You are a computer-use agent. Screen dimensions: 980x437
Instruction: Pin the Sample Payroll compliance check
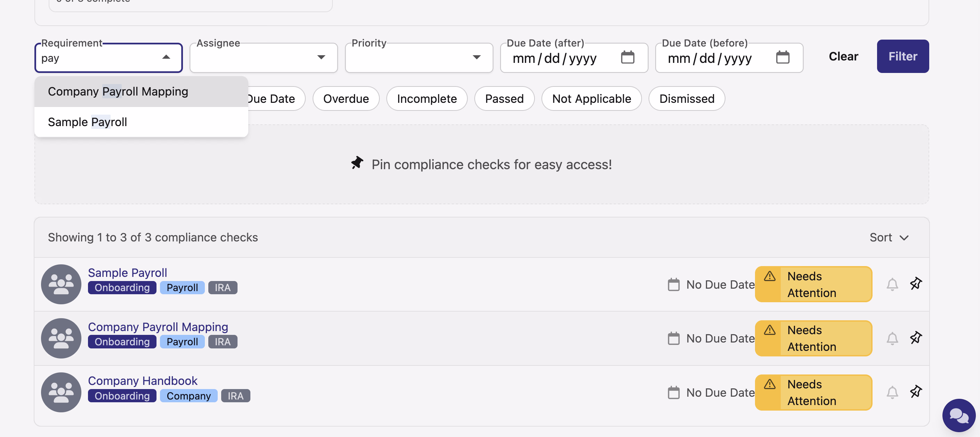pos(916,283)
